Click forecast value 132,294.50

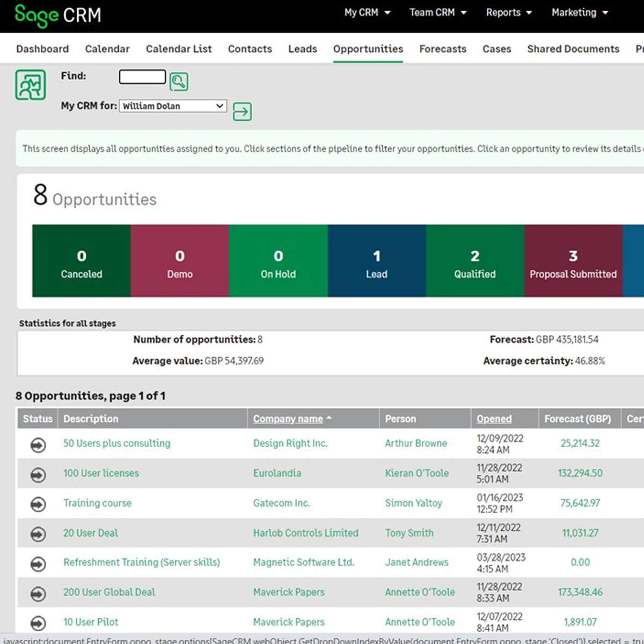[x=580, y=473]
